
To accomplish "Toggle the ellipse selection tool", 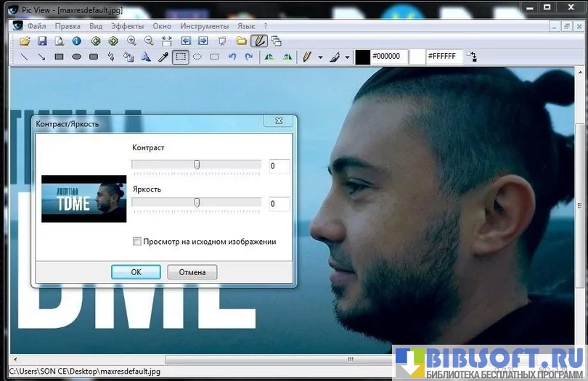I will point(197,57).
